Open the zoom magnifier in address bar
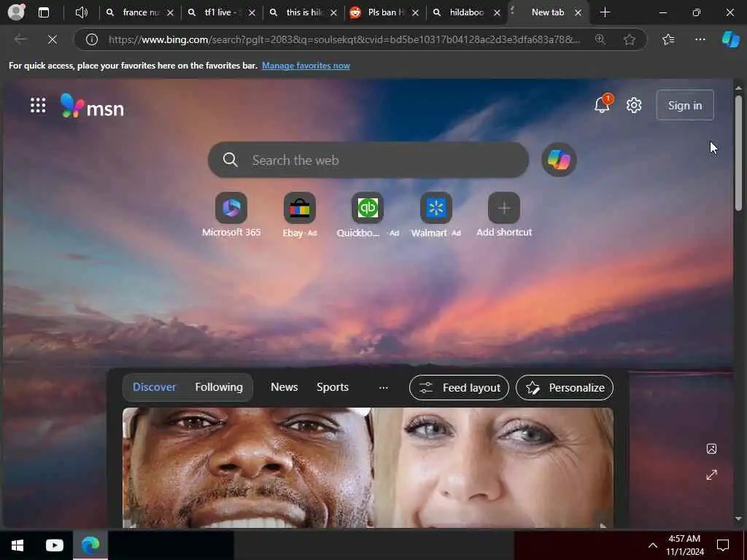 pyautogui.click(x=600, y=39)
